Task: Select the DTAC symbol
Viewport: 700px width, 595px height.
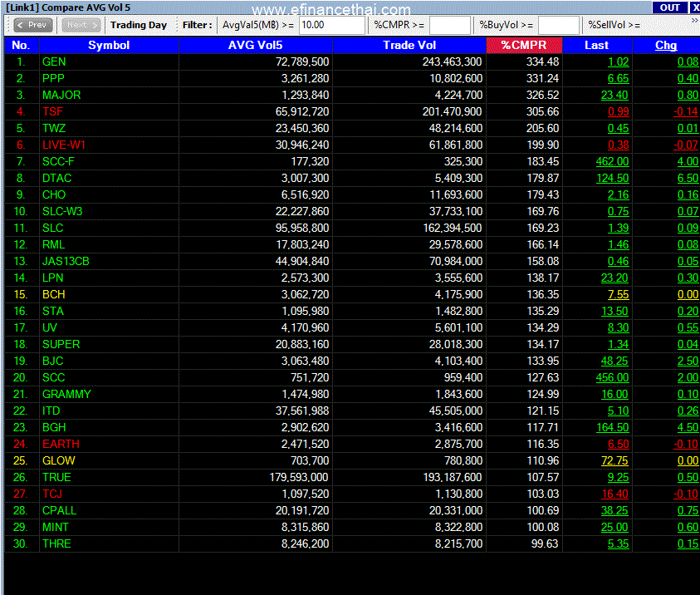Action: pos(56,178)
